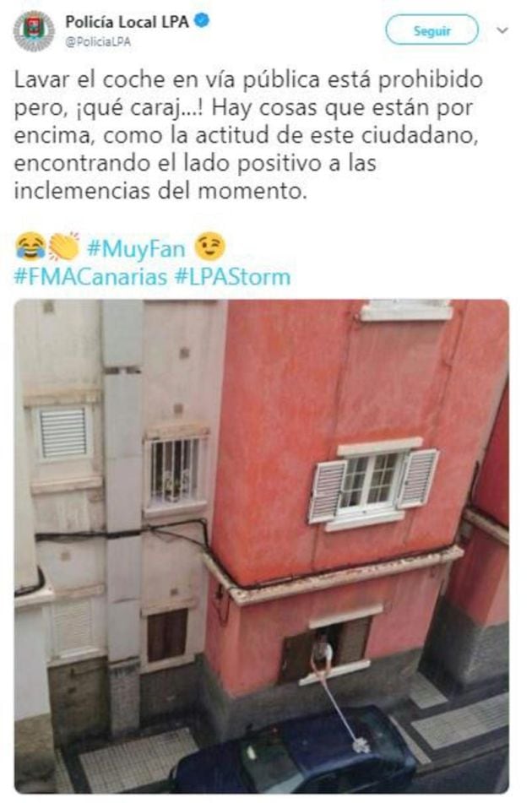Click the clapping hands emoji
532x803 pixels.
64,247
